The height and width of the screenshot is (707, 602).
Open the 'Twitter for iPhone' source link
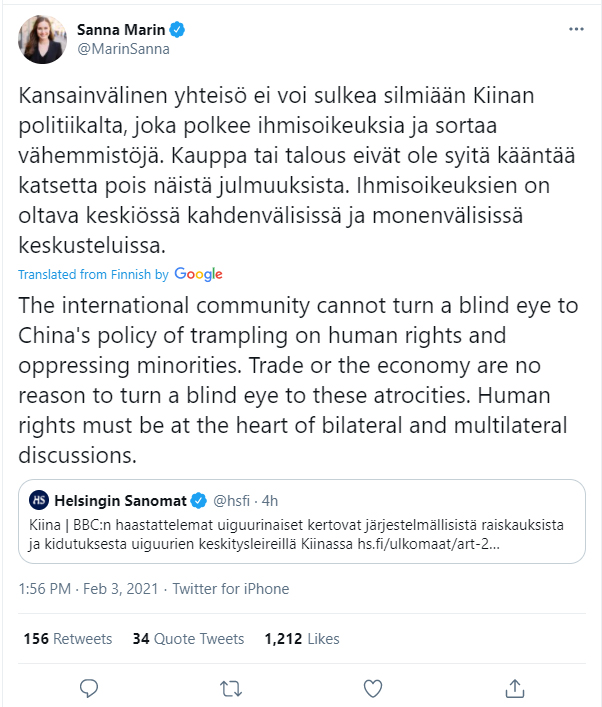point(231,589)
